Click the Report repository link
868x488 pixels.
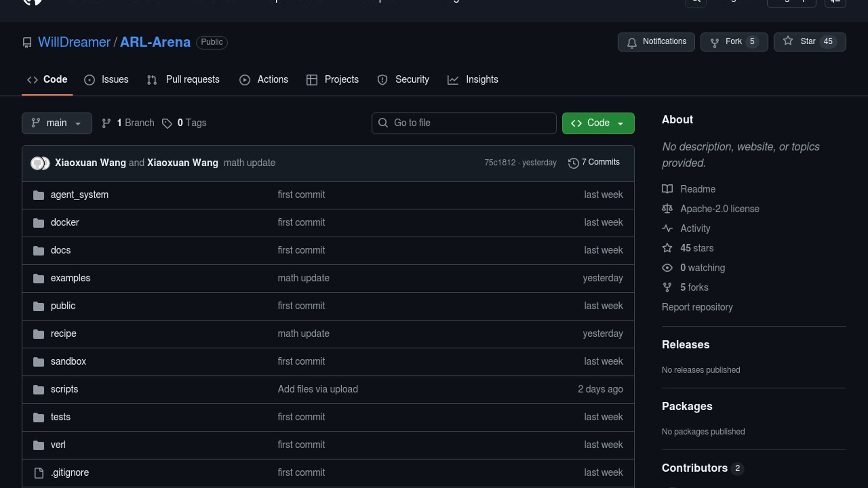click(x=697, y=307)
